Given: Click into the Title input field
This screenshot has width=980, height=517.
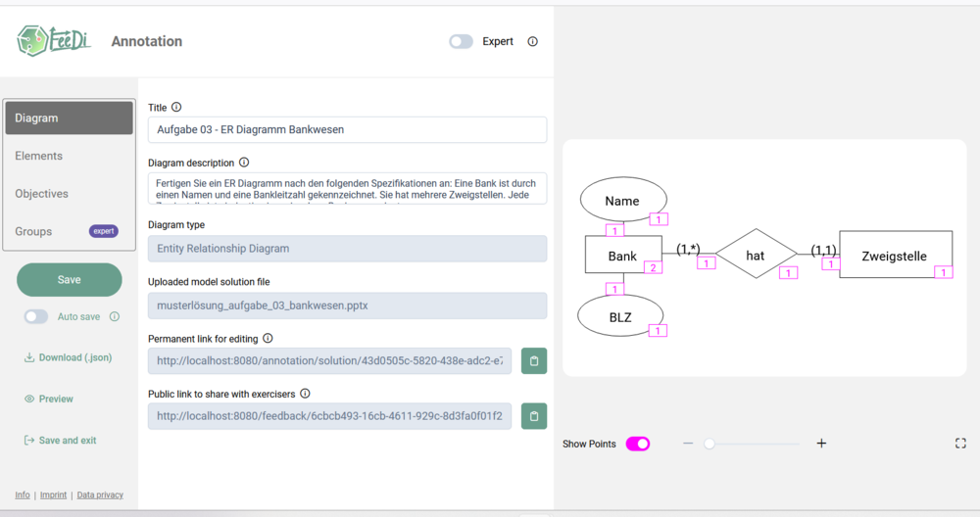Looking at the screenshot, I should tap(347, 129).
